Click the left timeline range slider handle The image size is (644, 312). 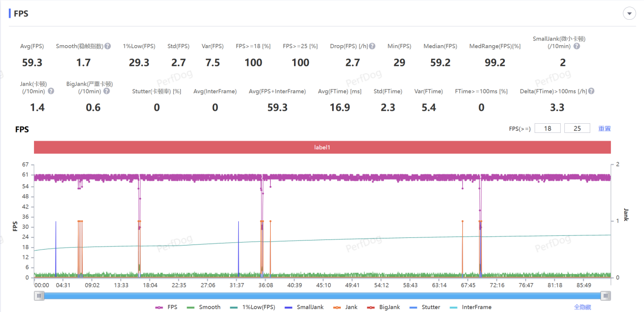pyautogui.click(x=39, y=296)
